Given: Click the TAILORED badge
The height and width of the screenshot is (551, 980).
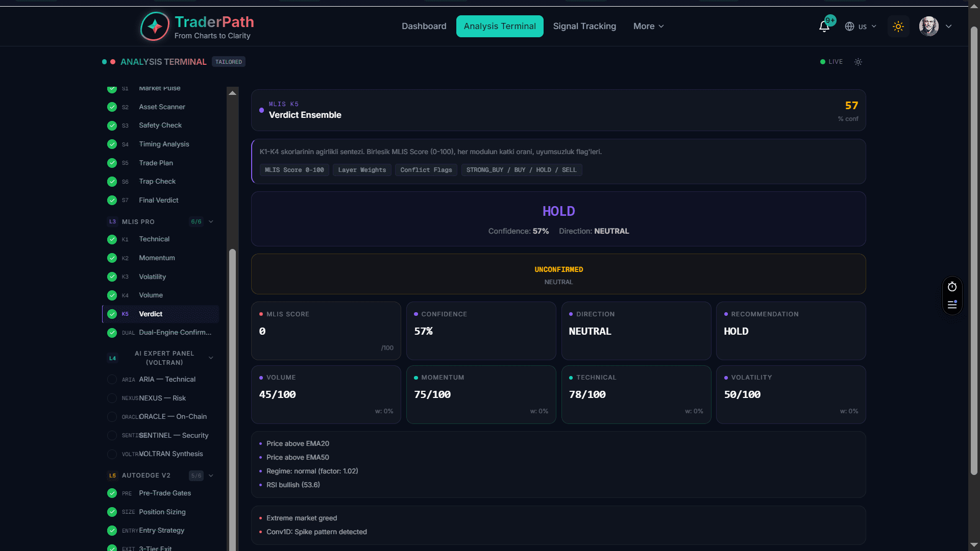Looking at the screenshot, I should coord(229,62).
